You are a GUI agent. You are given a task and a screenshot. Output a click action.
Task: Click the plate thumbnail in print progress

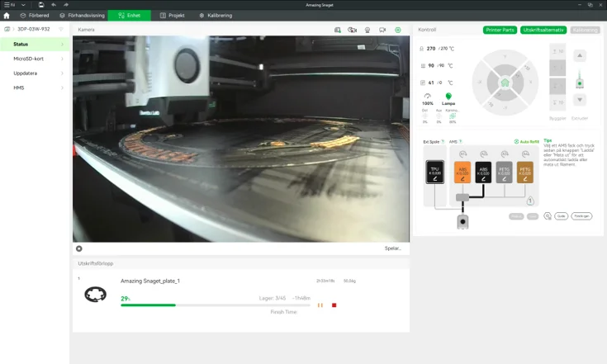click(95, 295)
